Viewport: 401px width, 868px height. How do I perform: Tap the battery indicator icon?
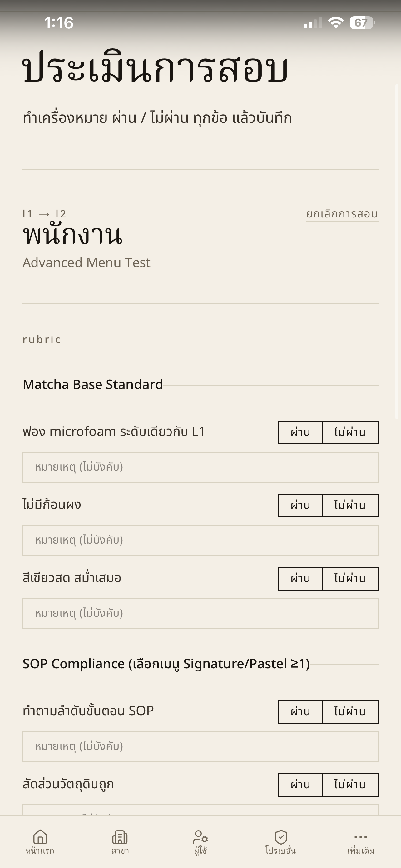(x=362, y=22)
